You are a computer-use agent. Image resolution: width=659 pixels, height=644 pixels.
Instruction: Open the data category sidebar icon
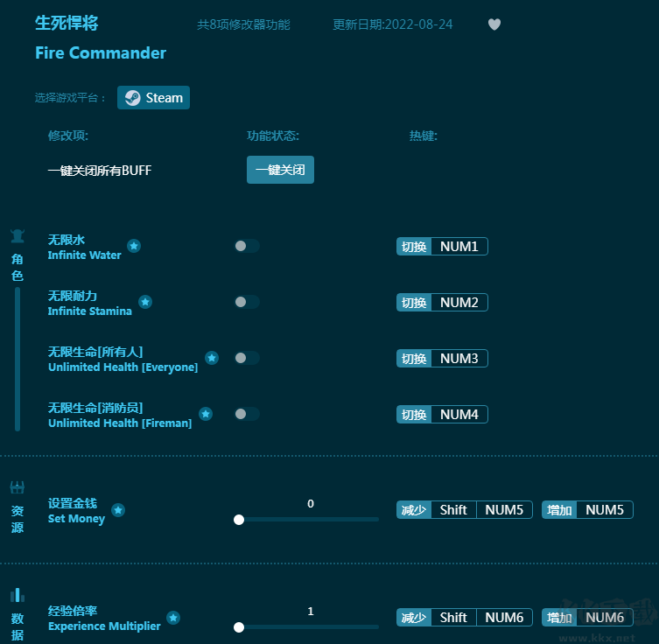click(x=18, y=596)
